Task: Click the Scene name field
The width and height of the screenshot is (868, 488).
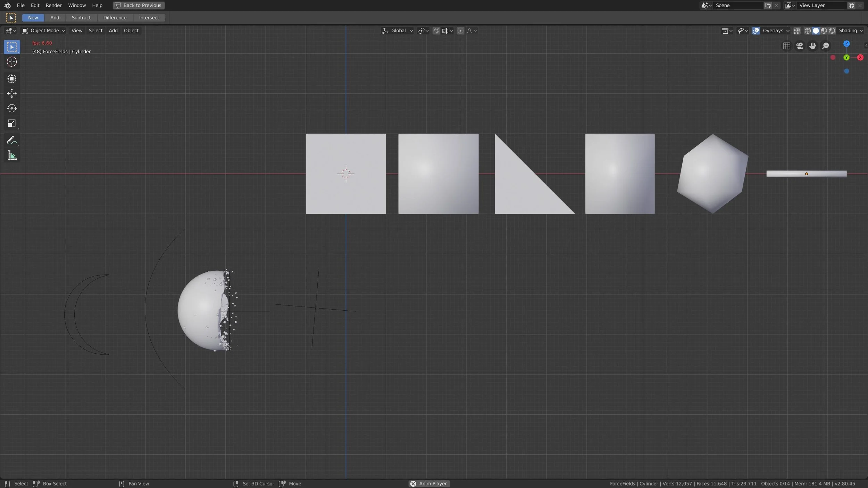Action: coord(738,5)
